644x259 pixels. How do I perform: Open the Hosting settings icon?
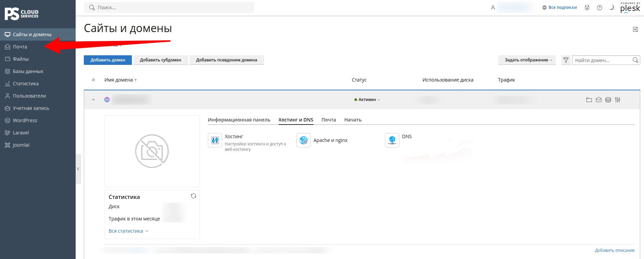click(215, 140)
